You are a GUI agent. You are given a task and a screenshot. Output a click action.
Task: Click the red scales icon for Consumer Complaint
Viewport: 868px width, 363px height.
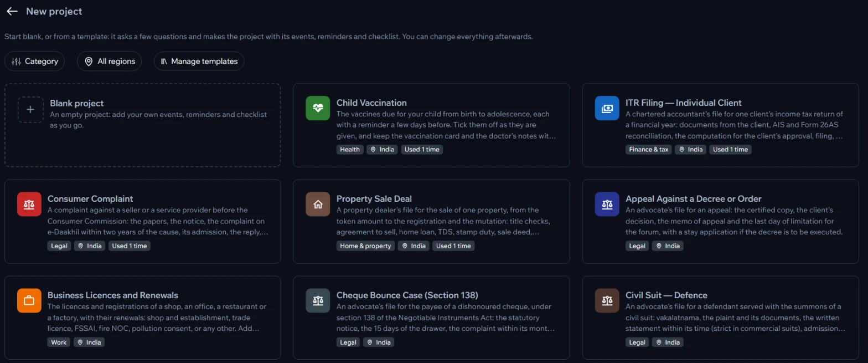pyautogui.click(x=29, y=204)
